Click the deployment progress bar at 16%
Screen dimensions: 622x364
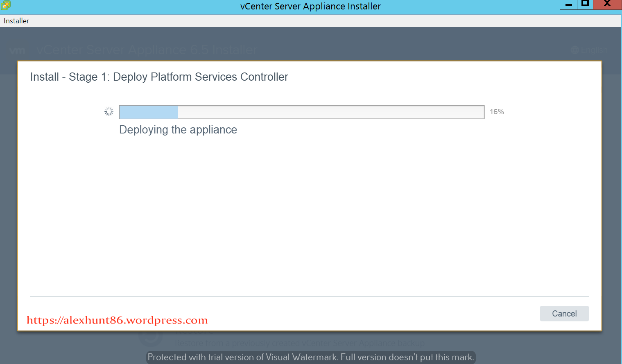[x=301, y=111]
